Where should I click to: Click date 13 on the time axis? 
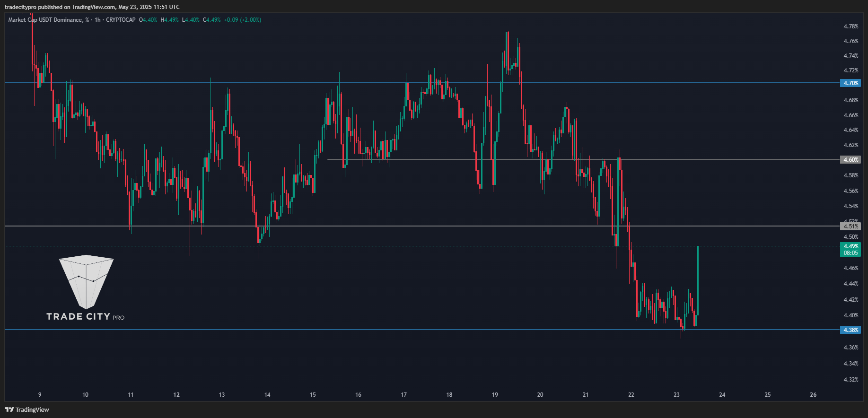click(x=222, y=395)
